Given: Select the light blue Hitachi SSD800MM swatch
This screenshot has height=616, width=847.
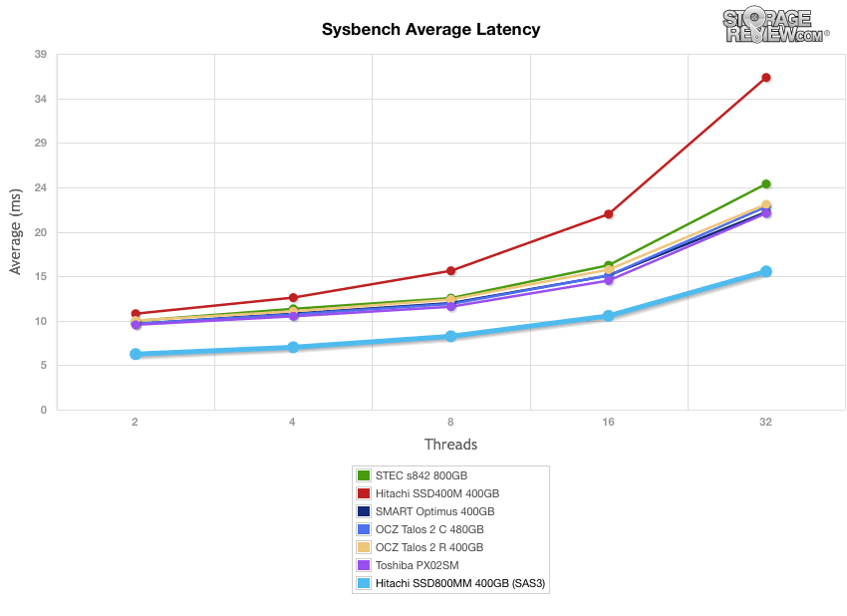Looking at the screenshot, I should click(364, 583).
